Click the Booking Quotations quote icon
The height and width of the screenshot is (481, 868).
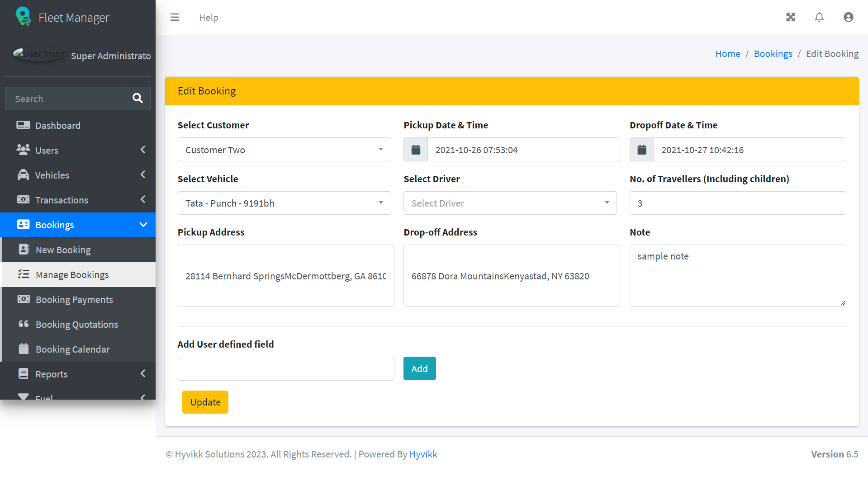coord(24,324)
